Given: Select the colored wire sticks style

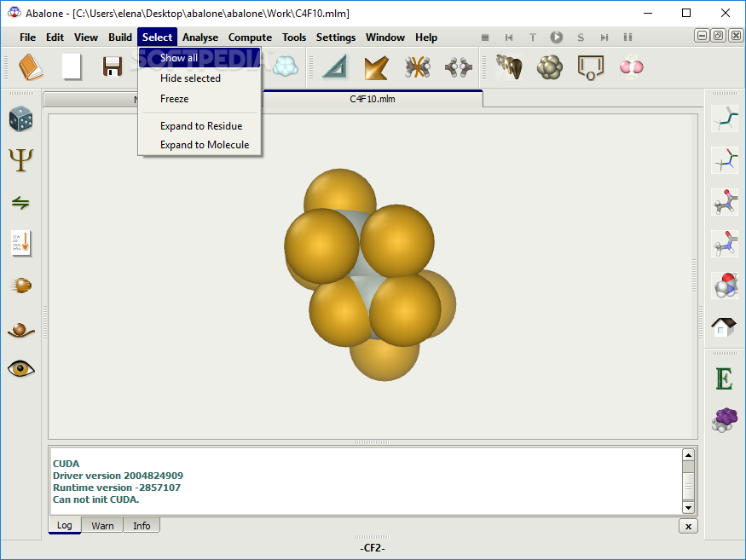Looking at the screenshot, I should [x=725, y=160].
